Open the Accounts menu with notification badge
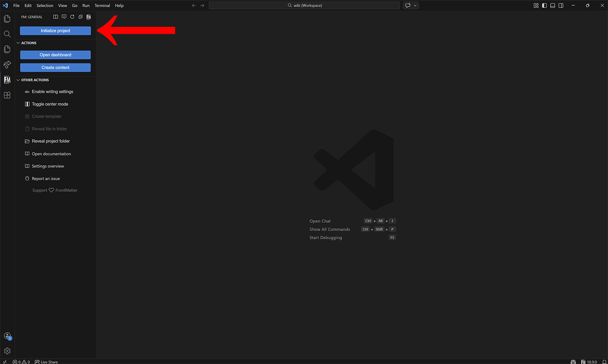Screen dimensions: 608x364 [7, 336]
